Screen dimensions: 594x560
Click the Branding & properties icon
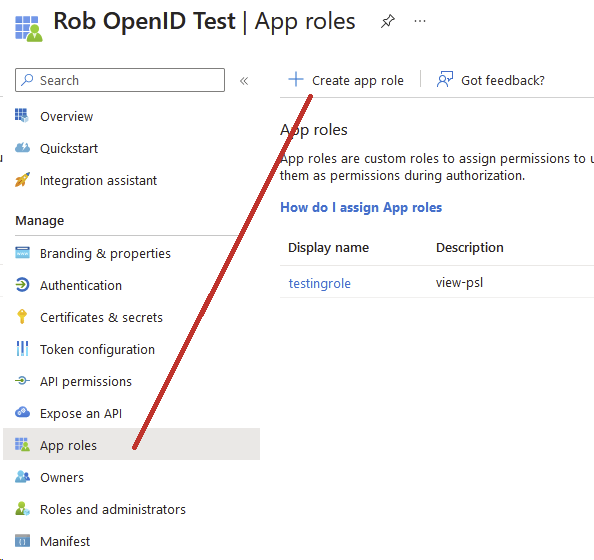[x=22, y=252]
